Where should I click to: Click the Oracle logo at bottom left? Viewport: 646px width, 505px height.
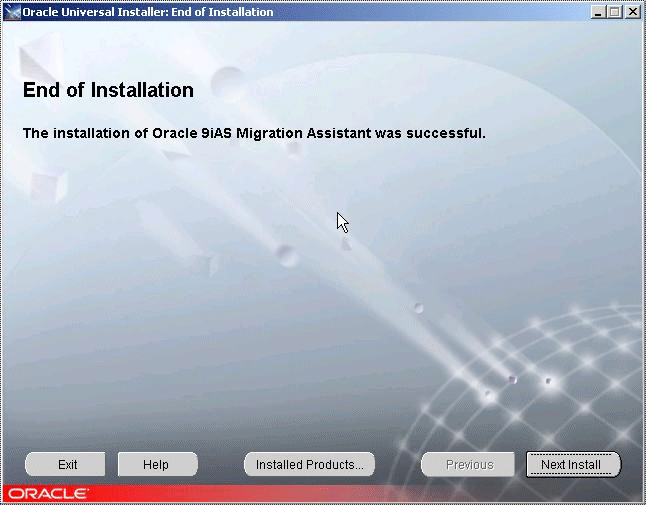48,493
